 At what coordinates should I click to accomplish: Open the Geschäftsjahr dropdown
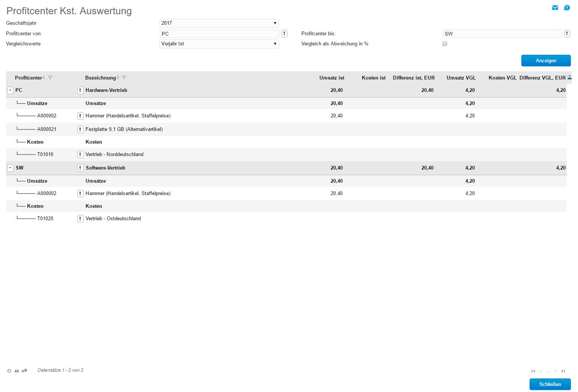[x=219, y=23]
